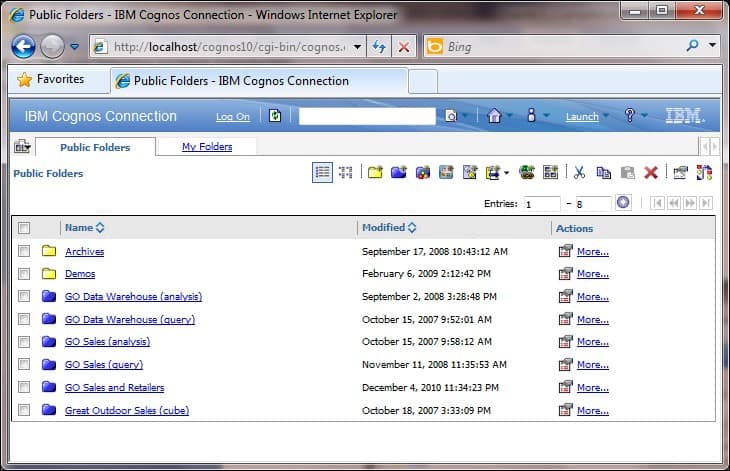
Task: Open the GO Sales and Retailers folder
Action: (114, 387)
